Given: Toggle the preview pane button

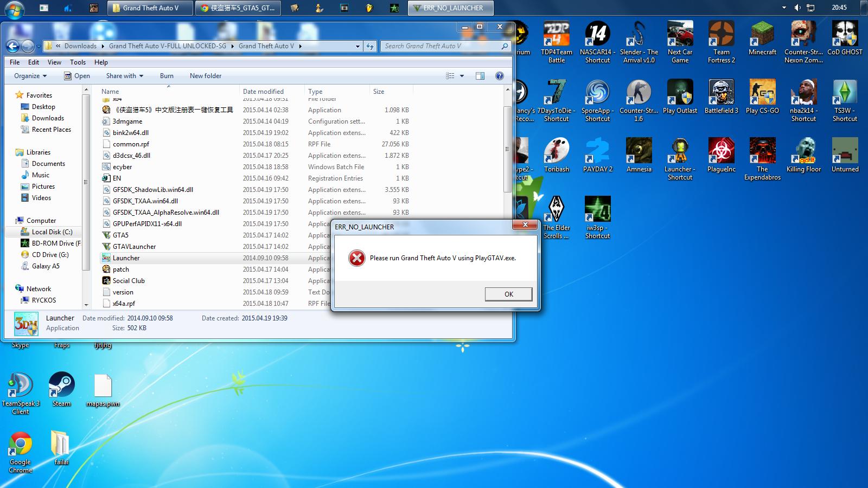Looking at the screenshot, I should [480, 76].
